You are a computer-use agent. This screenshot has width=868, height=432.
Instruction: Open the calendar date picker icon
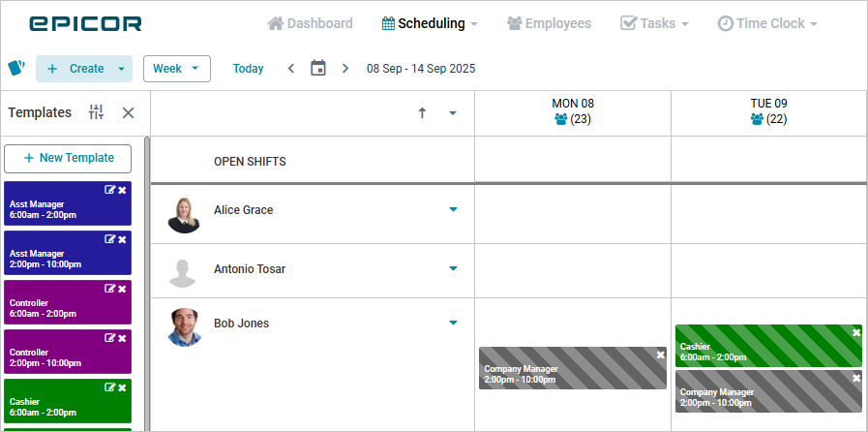pyautogui.click(x=317, y=68)
